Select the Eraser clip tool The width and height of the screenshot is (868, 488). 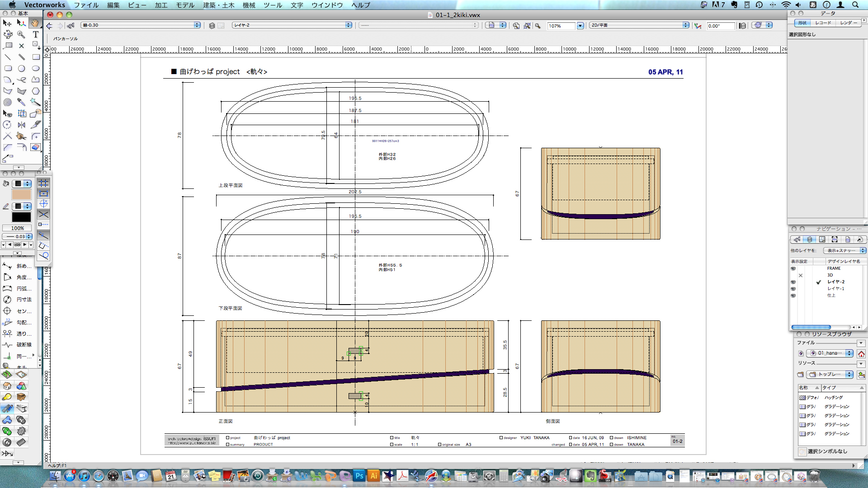tap(35, 147)
